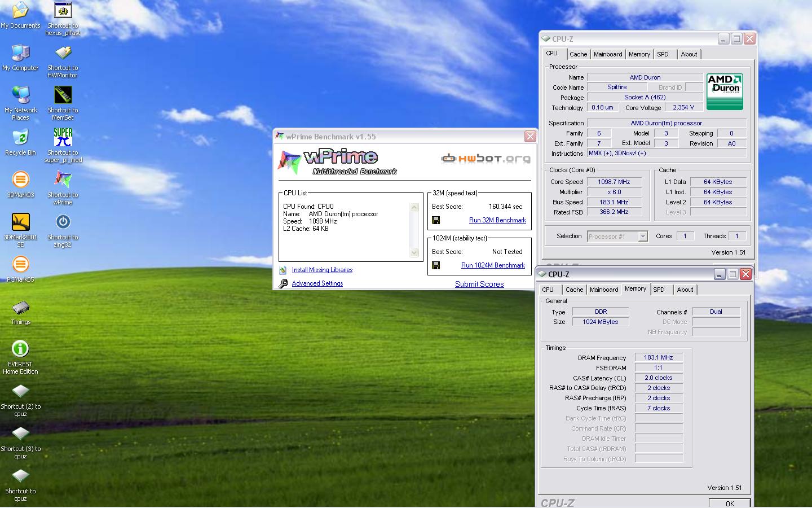
Task: Click the Memory Size 1024 MBytes value
Action: tap(601, 322)
